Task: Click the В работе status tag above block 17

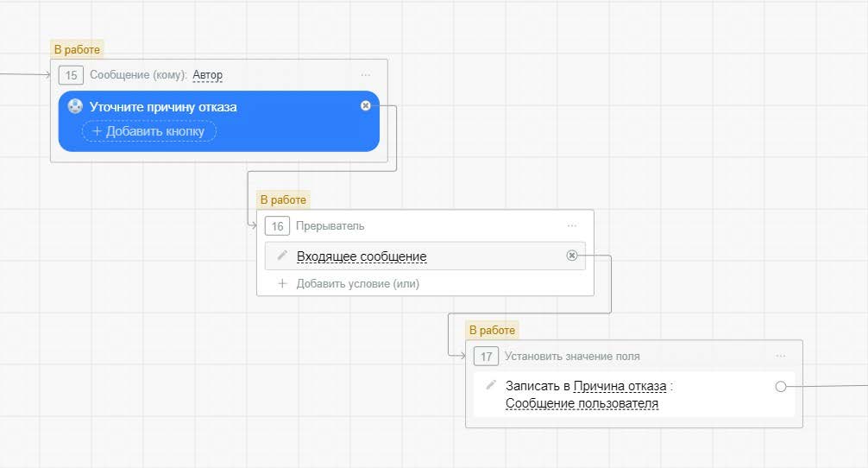Action: [491, 330]
